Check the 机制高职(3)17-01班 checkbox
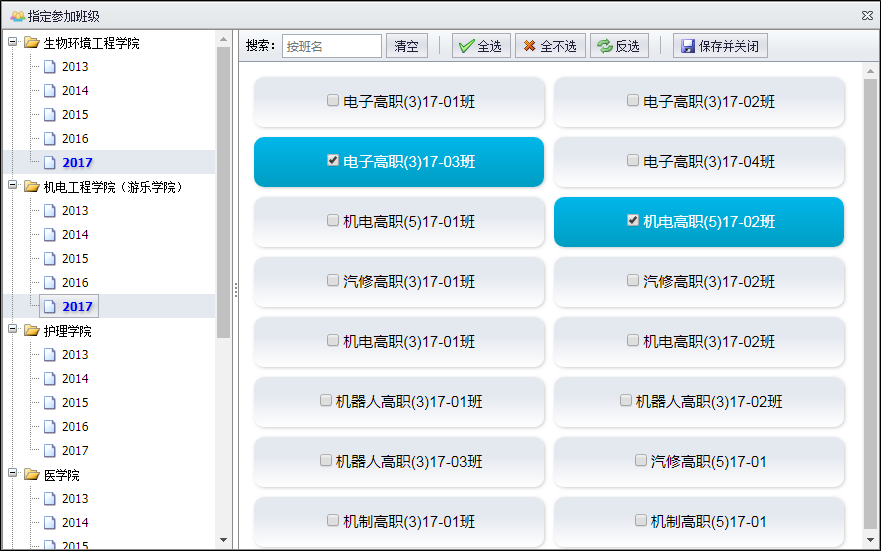881x551 pixels. coord(333,520)
